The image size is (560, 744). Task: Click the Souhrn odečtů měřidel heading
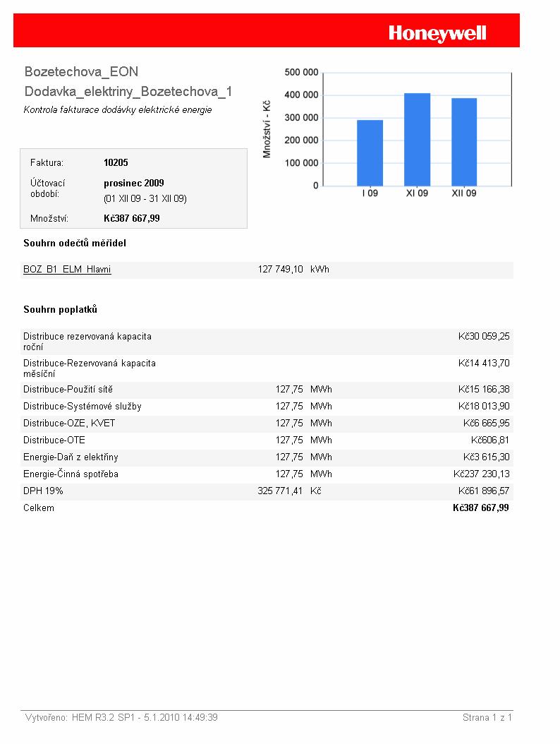[75, 243]
